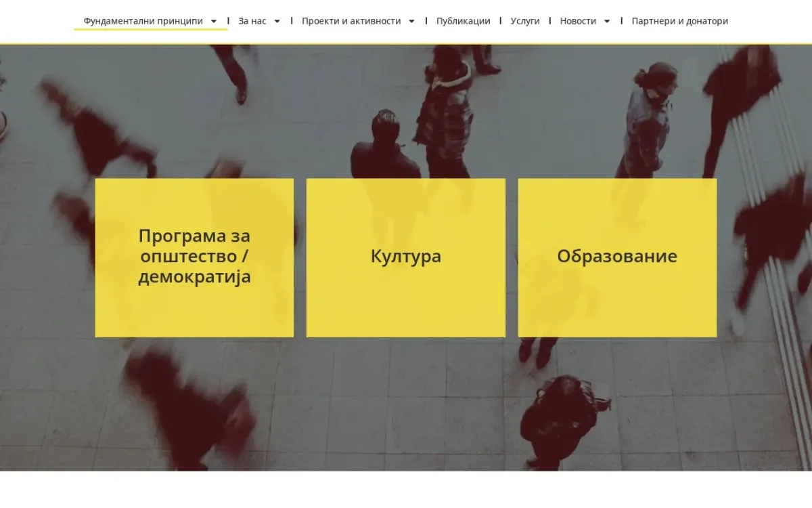Viewport: 812px width, 508px height.
Task: Open the Проекти и активности menu
Action: pos(351,21)
